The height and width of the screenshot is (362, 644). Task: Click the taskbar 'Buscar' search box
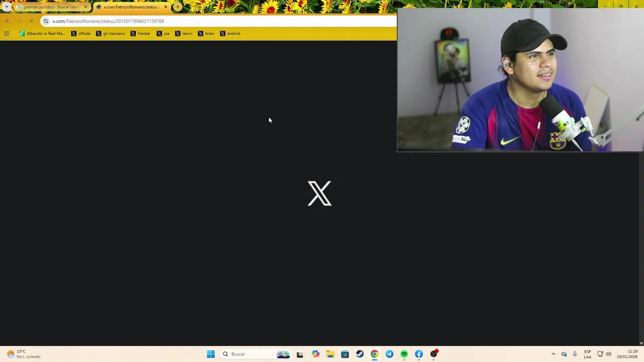pos(257,354)
